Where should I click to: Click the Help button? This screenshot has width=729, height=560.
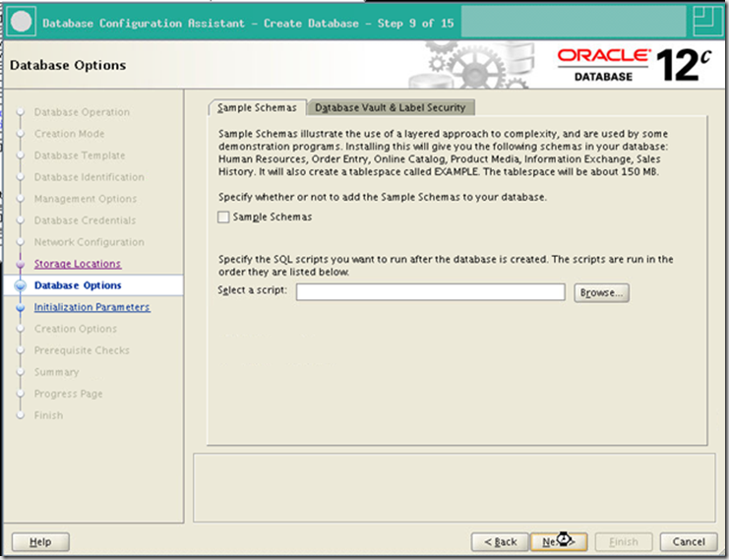pos(40,542)
